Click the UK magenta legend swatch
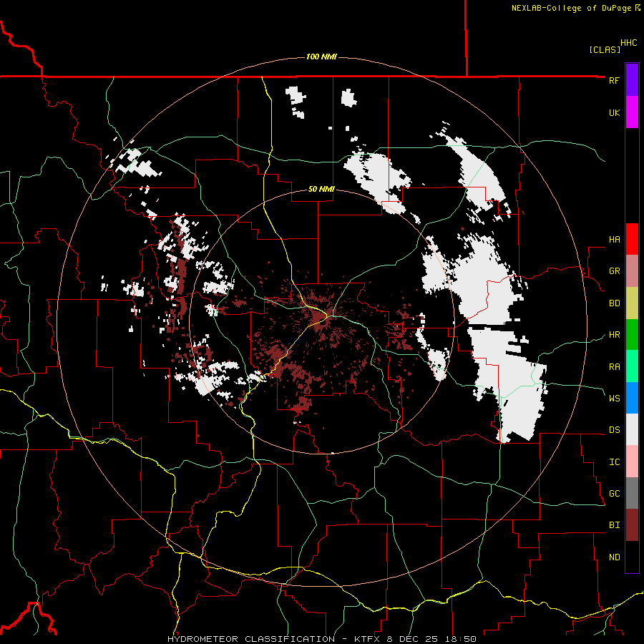This screenshot has height=644, width=644. tap(632, 112)
